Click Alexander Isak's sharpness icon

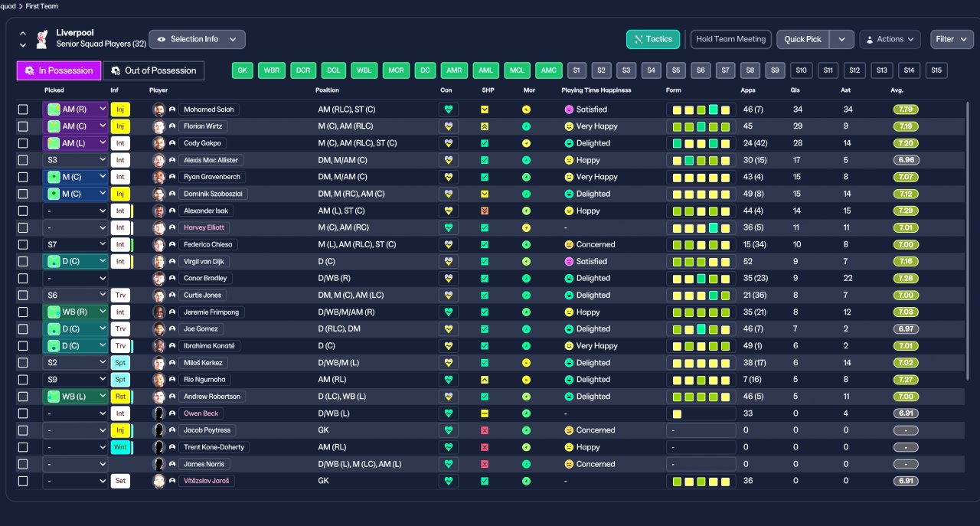coord(485,211)
